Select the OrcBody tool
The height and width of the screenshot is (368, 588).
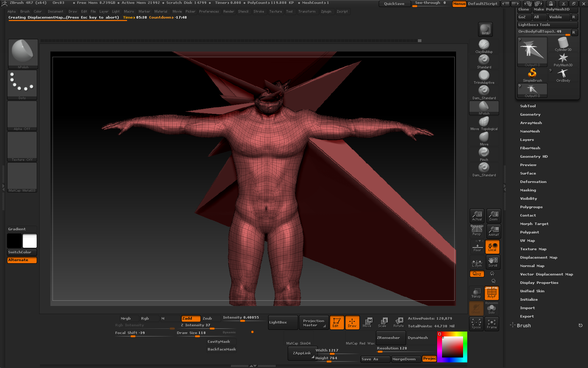pos(563,75)
